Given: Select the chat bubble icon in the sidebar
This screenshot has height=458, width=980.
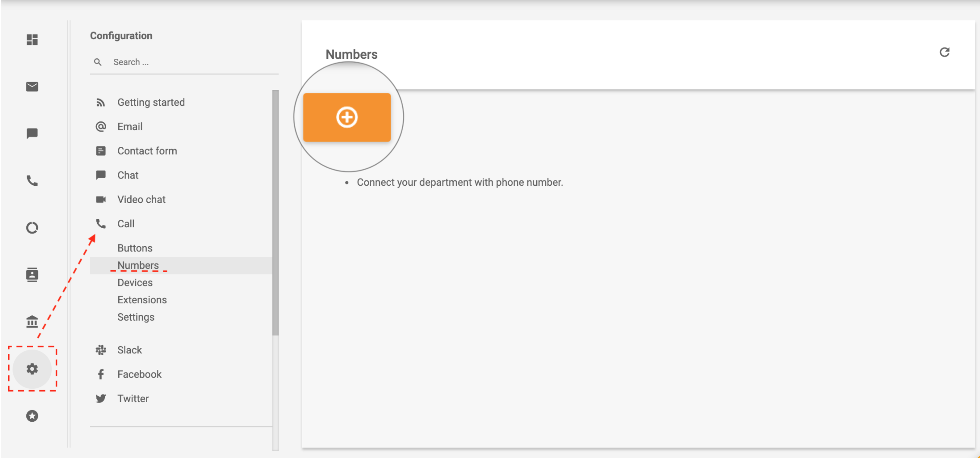Looking at the screenshot, I should 32,134.
